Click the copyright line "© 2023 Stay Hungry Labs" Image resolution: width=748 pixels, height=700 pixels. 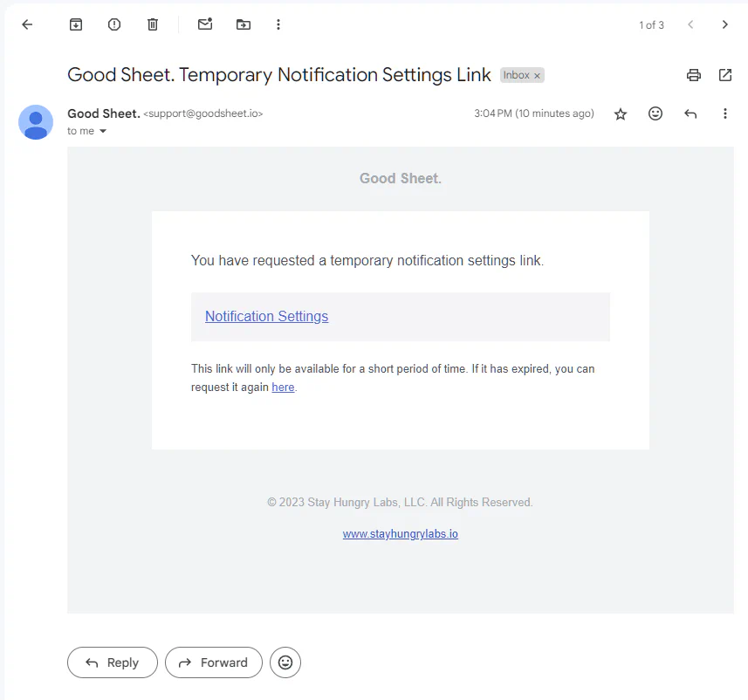[x=400, y=503]
